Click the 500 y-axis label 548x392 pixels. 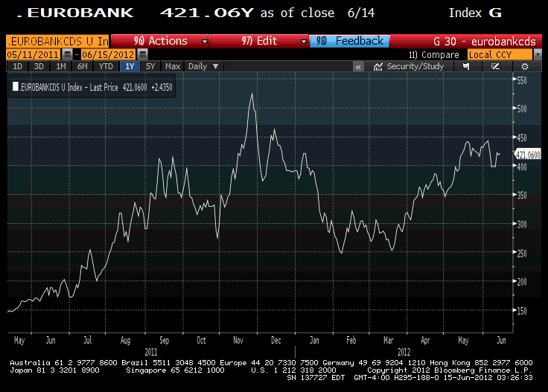click(x=522, y=109)
